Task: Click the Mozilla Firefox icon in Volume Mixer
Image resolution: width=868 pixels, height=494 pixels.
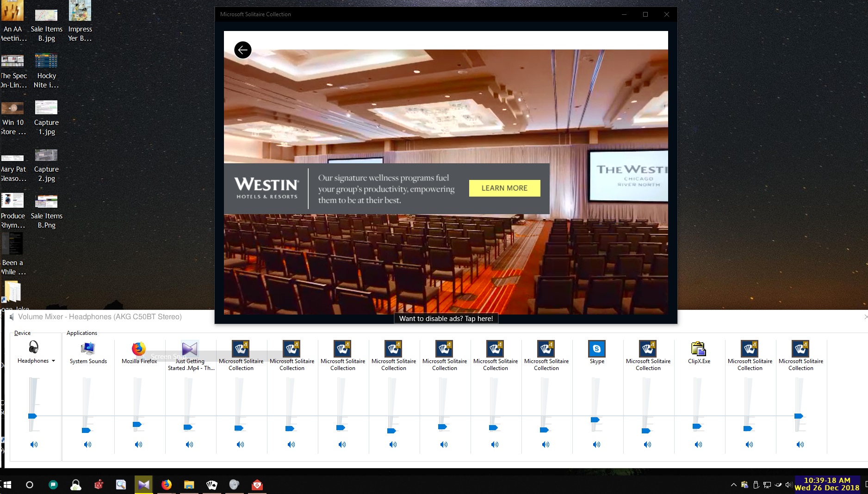Action: 139,348
